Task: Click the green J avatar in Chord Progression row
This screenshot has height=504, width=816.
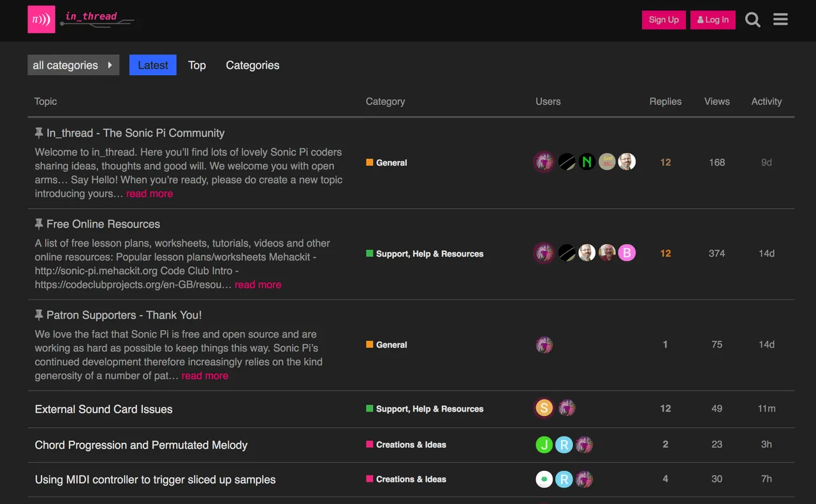Action: click(544, 445)
